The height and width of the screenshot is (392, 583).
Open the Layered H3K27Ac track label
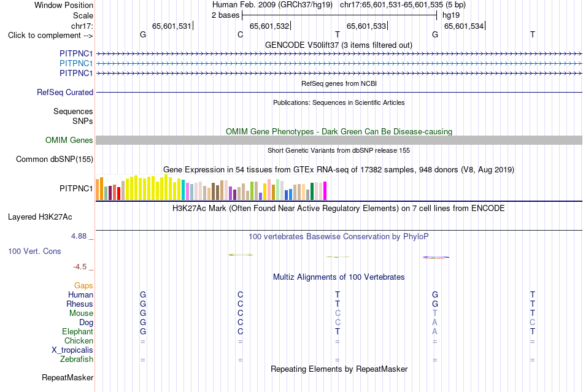[40, 217]
